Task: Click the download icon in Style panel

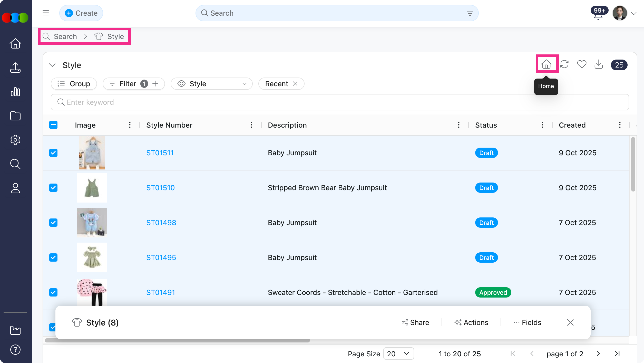Action: (599, 64)
